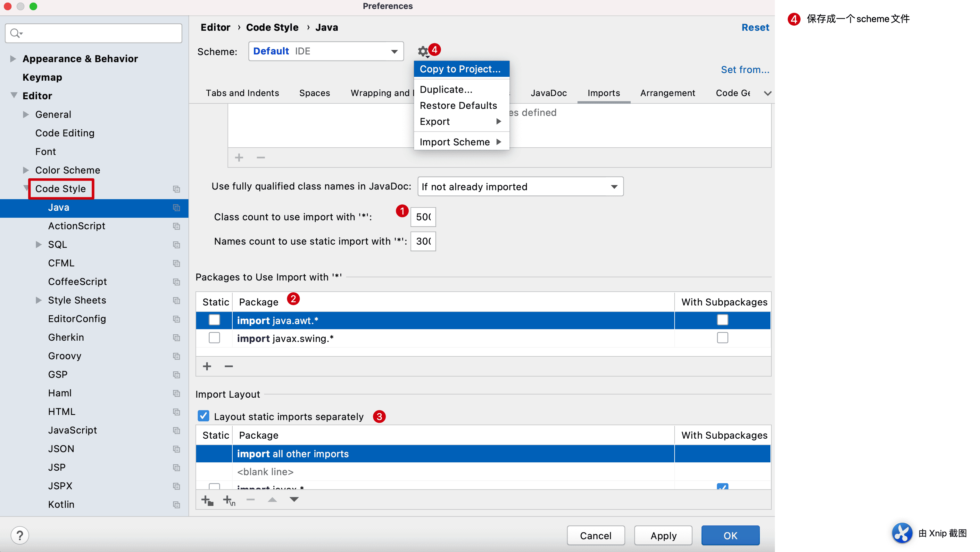Click the Apply button
This screenshot has width=980, height=552.
click(x=663, y=535)
